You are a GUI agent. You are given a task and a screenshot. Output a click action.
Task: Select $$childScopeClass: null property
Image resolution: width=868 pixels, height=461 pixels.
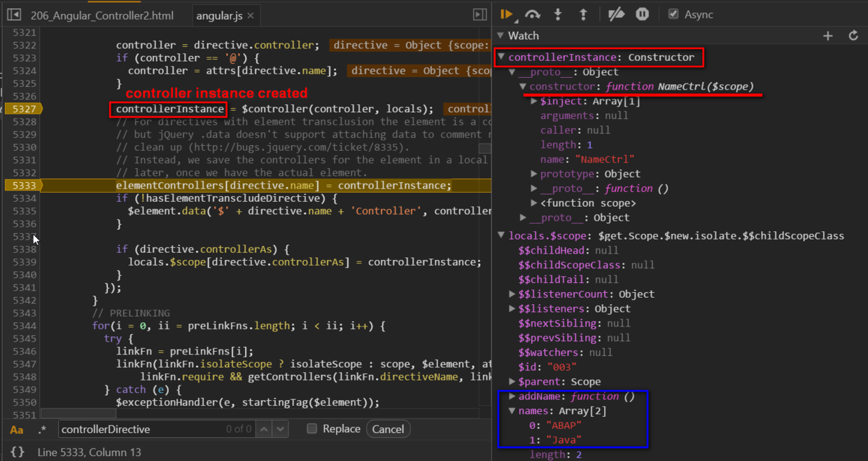[x=587, y=266]
